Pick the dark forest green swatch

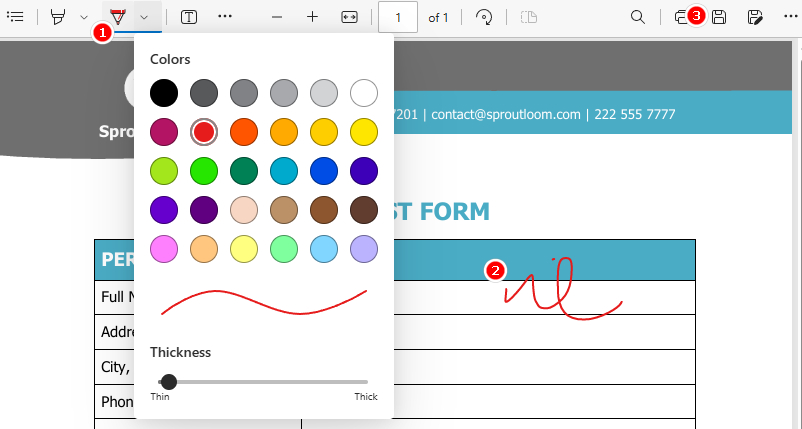click(x=244, y=171)
